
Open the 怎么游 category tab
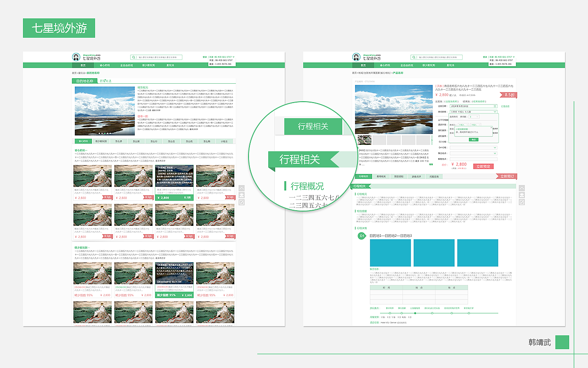119,141
